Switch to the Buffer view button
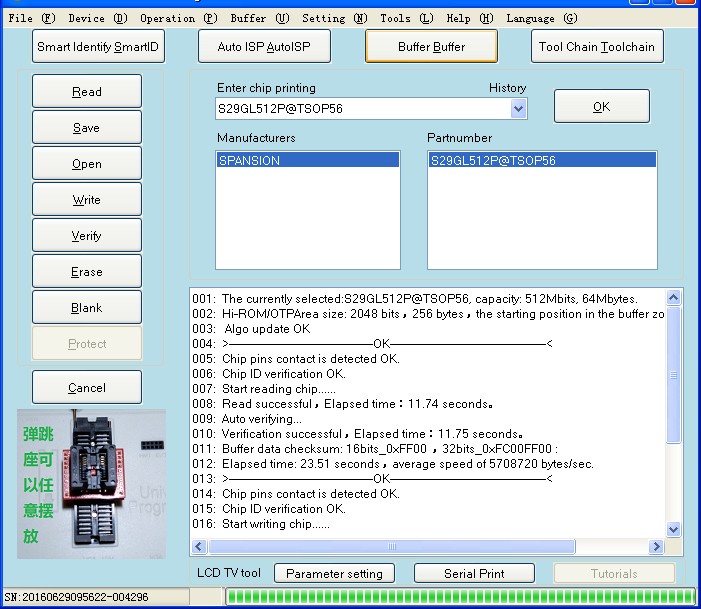This screenshot has height=609, width=701. tap(431, 46)
